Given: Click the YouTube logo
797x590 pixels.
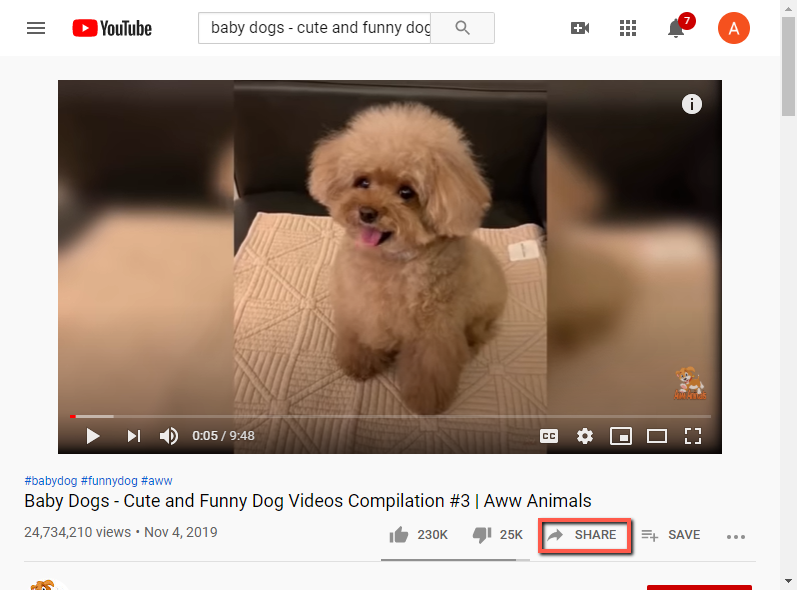Looking at the screenshot, I should 112,28.
